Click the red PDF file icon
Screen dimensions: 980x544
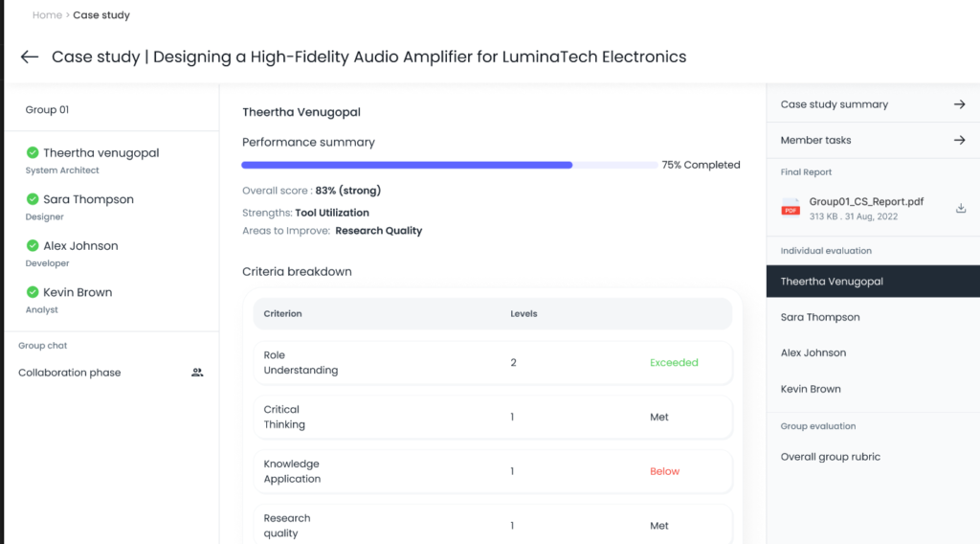click(791, 209)
